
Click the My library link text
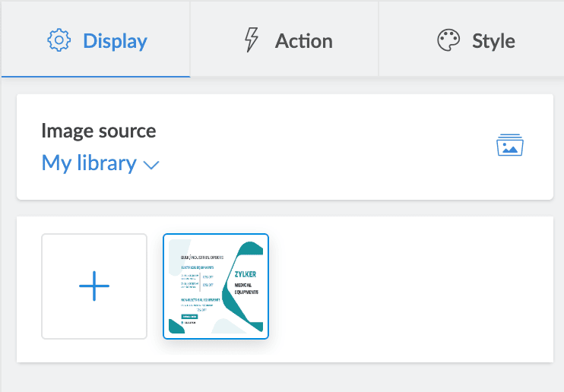(89, 163)
